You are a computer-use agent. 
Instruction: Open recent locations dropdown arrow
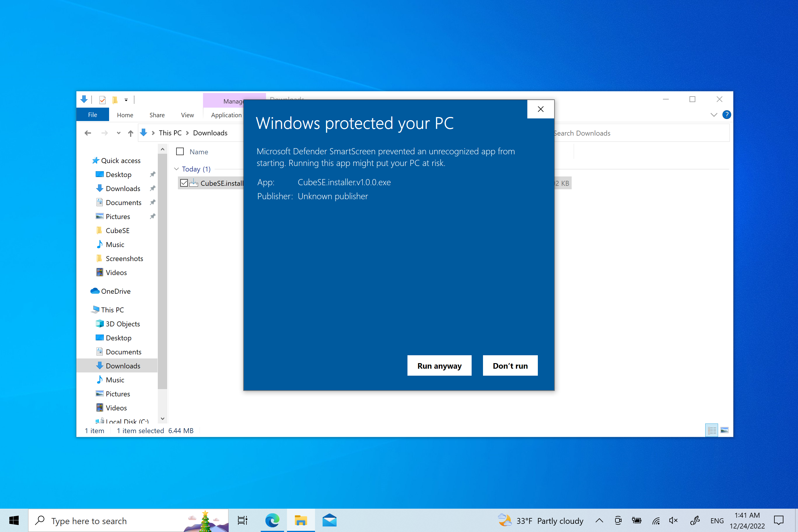[118, 133]
